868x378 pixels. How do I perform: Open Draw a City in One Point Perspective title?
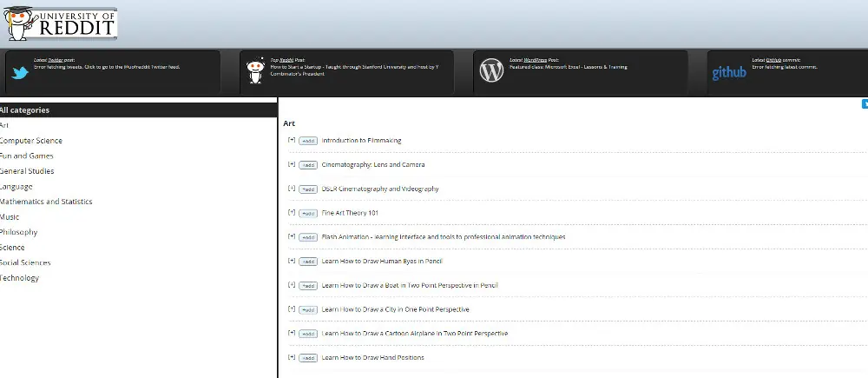395,309
